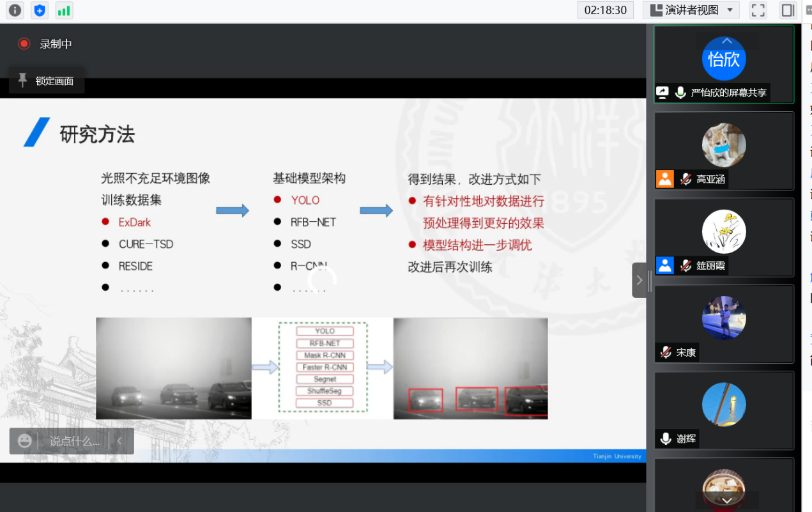The width and height of the screenshot is (812, 512).
Task: Open the meeting info icon
Action: click(x=15, y=10)
